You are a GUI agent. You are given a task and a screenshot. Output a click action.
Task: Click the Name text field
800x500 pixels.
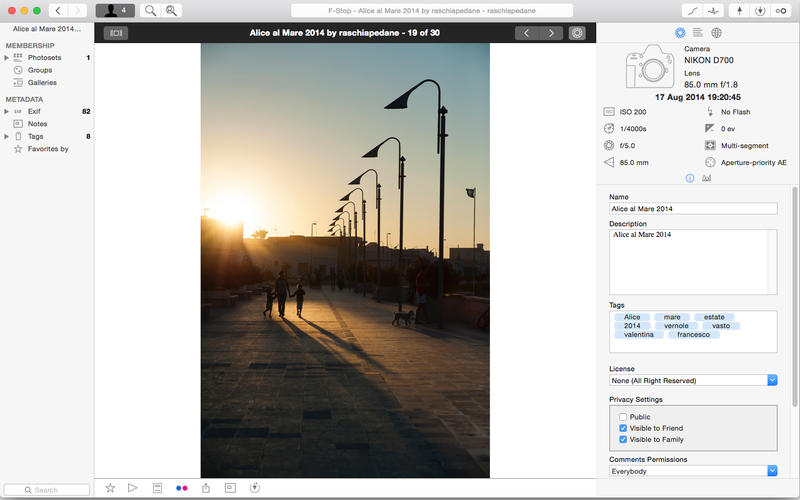693,208
